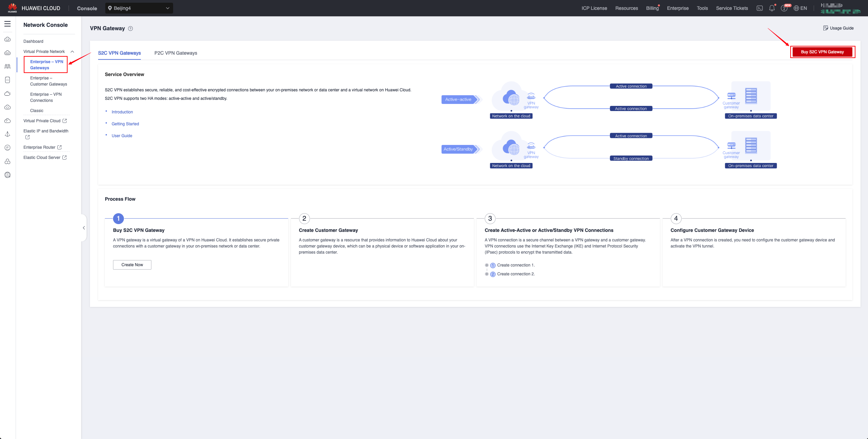The height and width of the screenshot is (439, 868).
Task: Open the Getting Started link
Action: pos(125,124)
